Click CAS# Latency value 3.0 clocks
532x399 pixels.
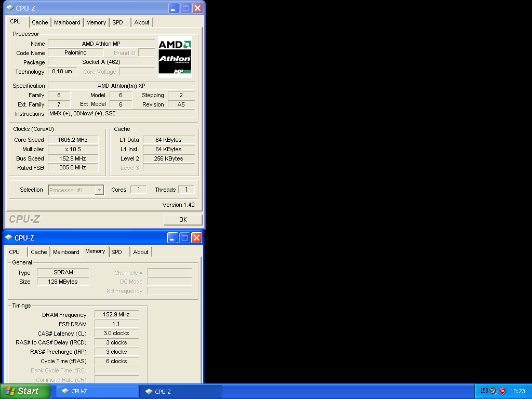click(116, 333)
